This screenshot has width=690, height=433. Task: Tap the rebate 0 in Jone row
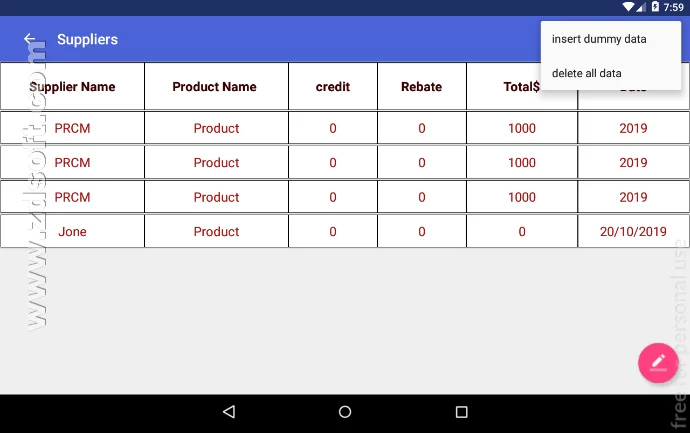click(422, 231)
